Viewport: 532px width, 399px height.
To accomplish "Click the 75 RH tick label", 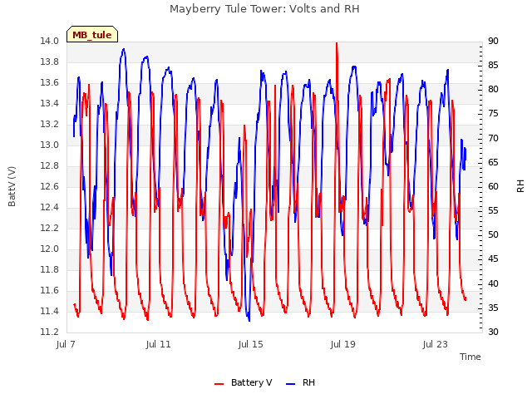I will (x=493, y=114).
